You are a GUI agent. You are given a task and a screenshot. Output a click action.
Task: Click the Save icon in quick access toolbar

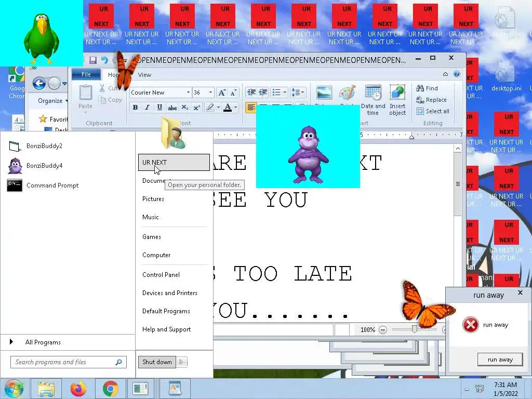pos(93,60)
